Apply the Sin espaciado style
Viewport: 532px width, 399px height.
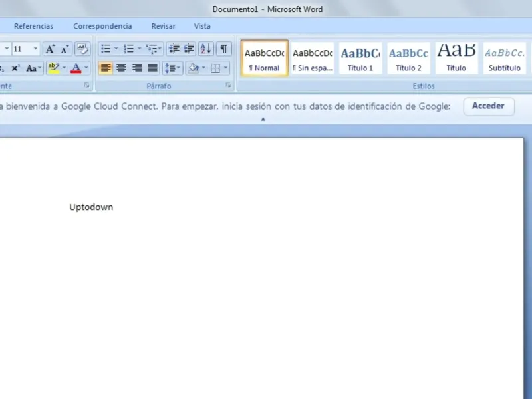click(x=313, y=58)
